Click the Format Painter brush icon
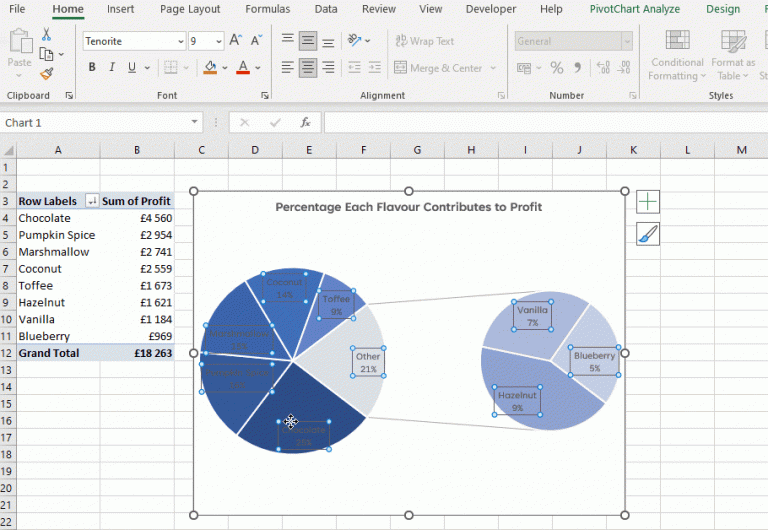 pos(47,74)
